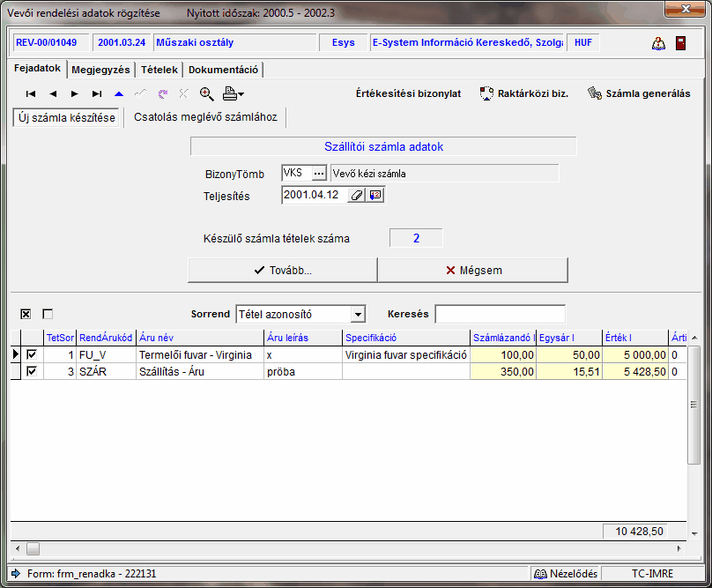Select the Új számla készítése tab
Screen dimensions: 712x588
click(67, 118)
